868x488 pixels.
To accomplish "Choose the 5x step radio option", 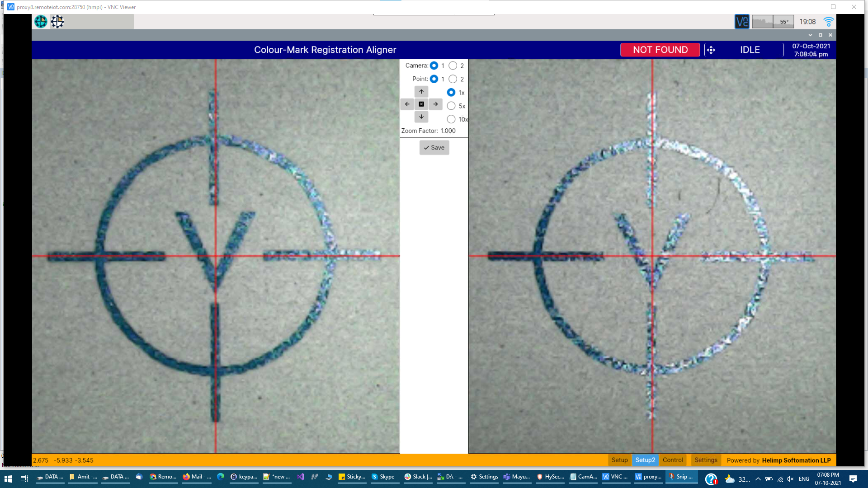I will 451,106.
